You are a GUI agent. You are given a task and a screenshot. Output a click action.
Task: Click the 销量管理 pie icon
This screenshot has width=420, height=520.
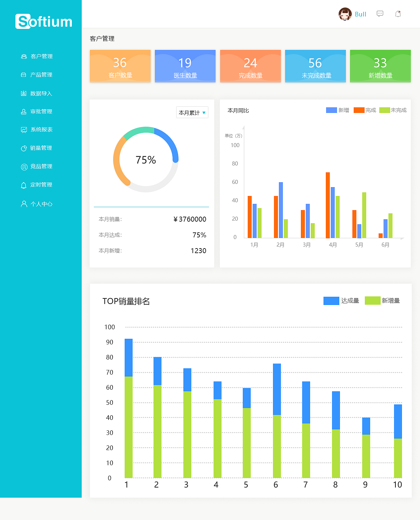[24, 148]
